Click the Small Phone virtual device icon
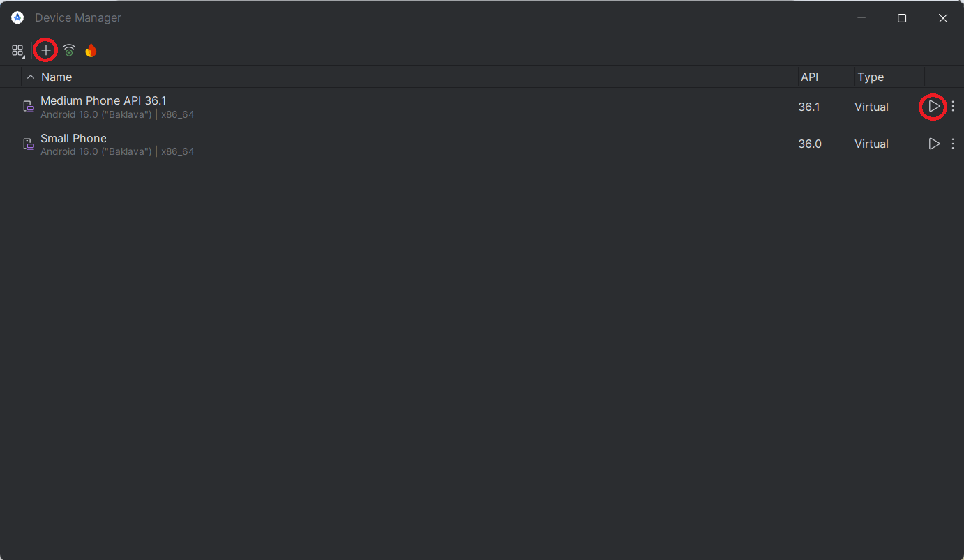Screen dimensions: 964x560 coord(29,144)
